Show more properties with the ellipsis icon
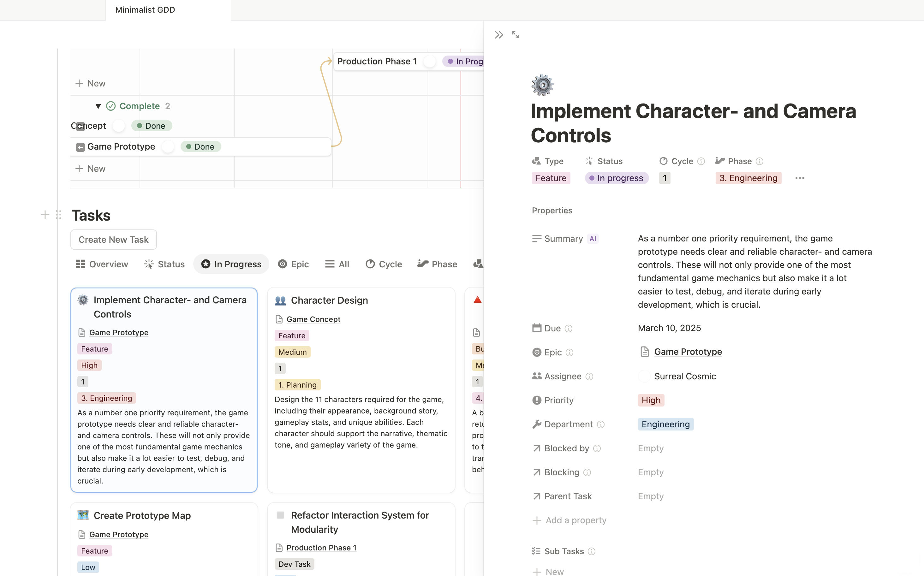The width and height of the screenshot is (924, 576). [800, 178]
